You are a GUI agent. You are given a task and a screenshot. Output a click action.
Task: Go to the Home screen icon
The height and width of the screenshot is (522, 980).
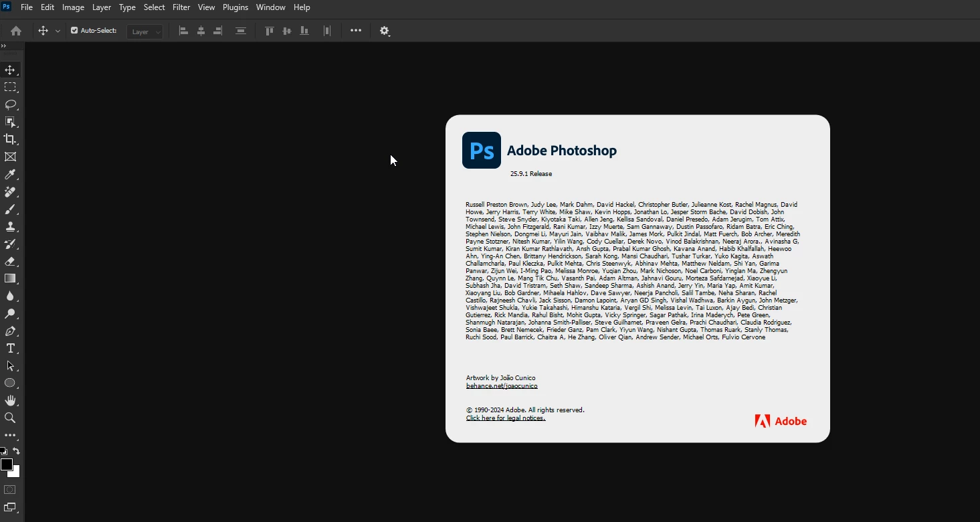click(x=16, y=31)
